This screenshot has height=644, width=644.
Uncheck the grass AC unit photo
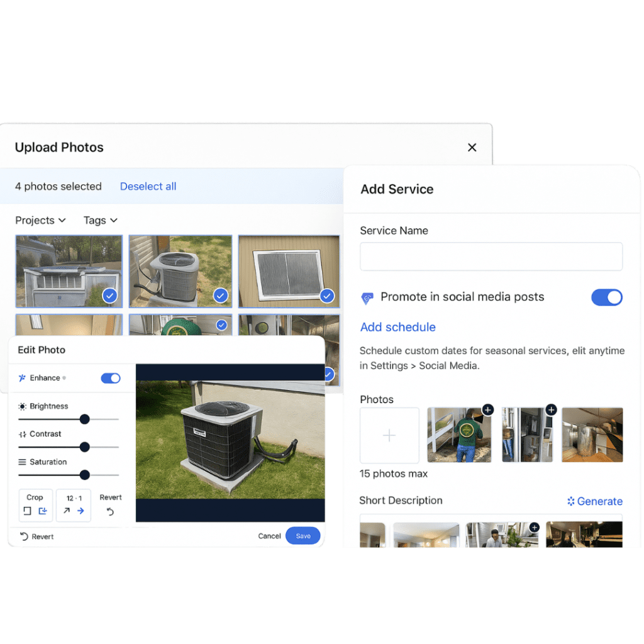pos(220,294)
